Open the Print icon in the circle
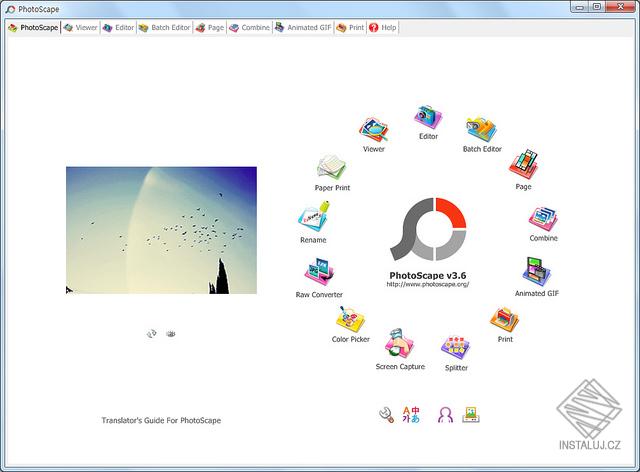Viewport: 640px width, 472px height. [505, 319]
